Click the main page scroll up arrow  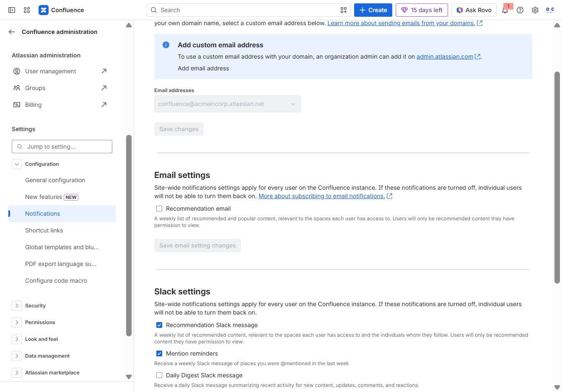point(557,26)
